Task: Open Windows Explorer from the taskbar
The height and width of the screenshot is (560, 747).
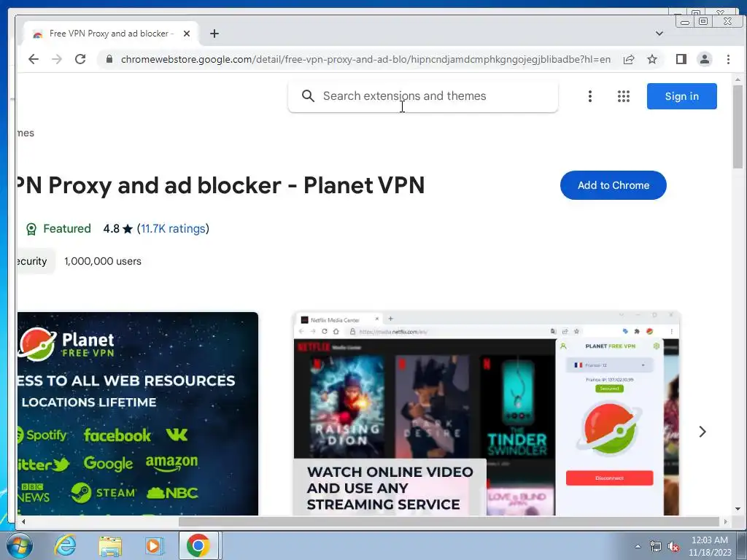Action: pos(110,545)
